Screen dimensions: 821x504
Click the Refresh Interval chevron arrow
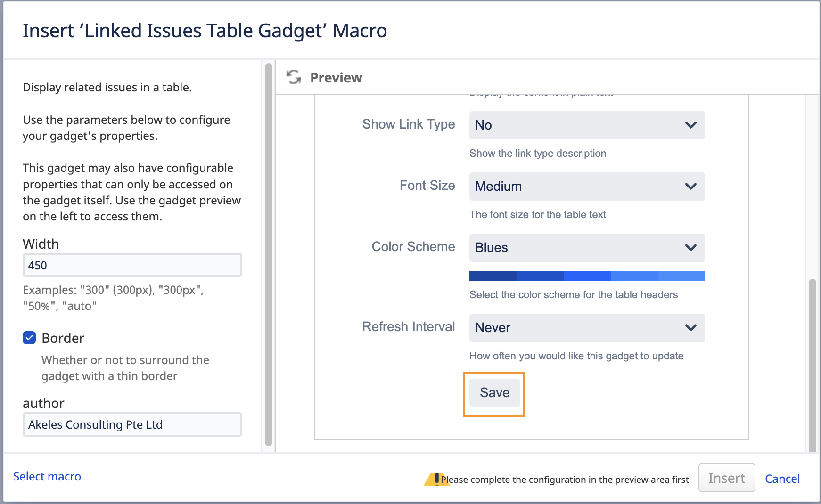(690, 328)
